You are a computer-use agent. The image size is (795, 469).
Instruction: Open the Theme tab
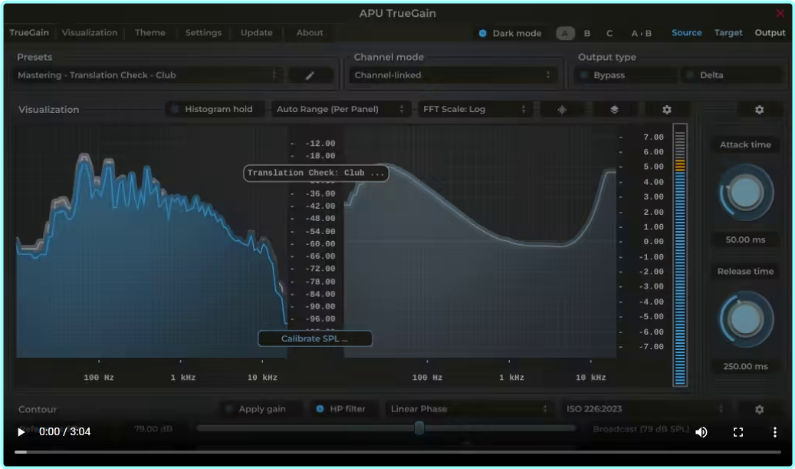pos(150,33)
